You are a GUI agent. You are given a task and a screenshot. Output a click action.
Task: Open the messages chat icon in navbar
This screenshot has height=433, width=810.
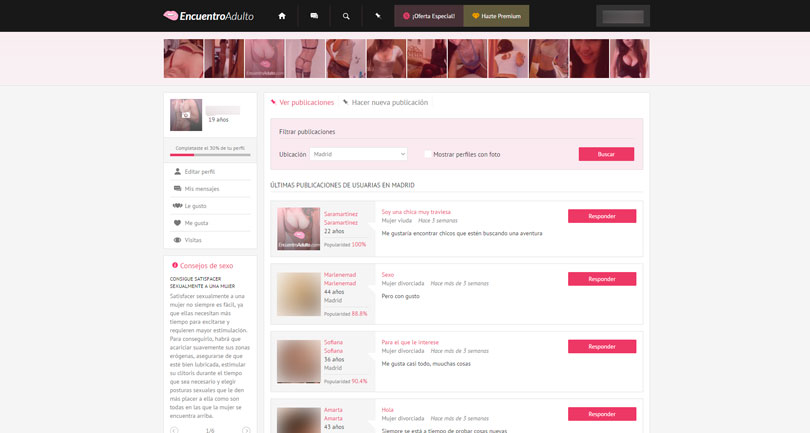coord(314,16)
